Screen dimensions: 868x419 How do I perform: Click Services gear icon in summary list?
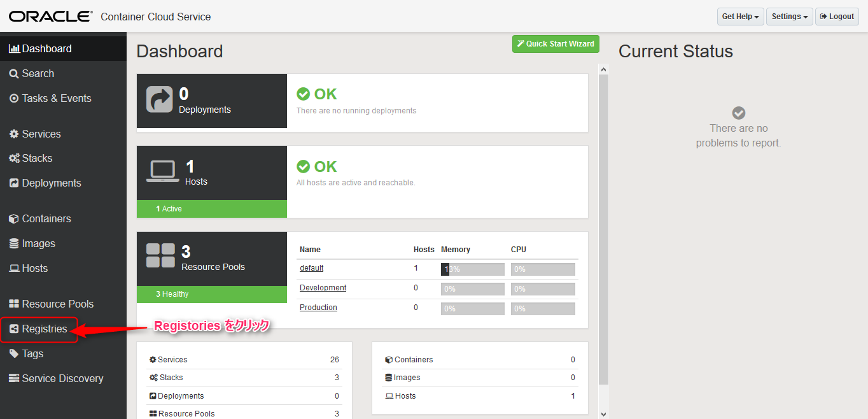(x=153, y=360)
